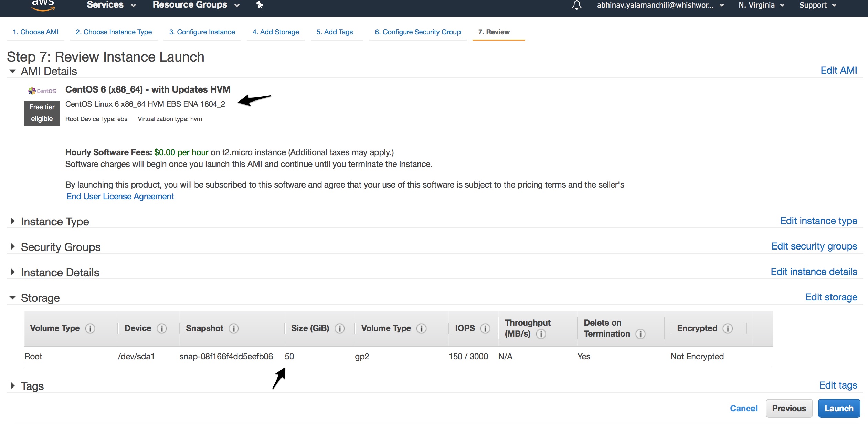The image size is (868, 424).
Task: Click the Delete on Termination Yes value
Action: pyautogui.click(x=583, y=357)
